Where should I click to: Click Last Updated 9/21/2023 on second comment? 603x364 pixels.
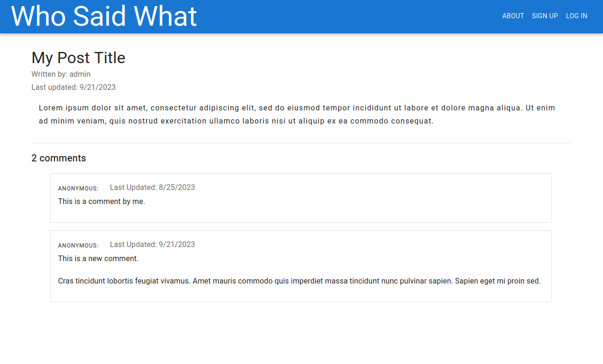[152, 244]
